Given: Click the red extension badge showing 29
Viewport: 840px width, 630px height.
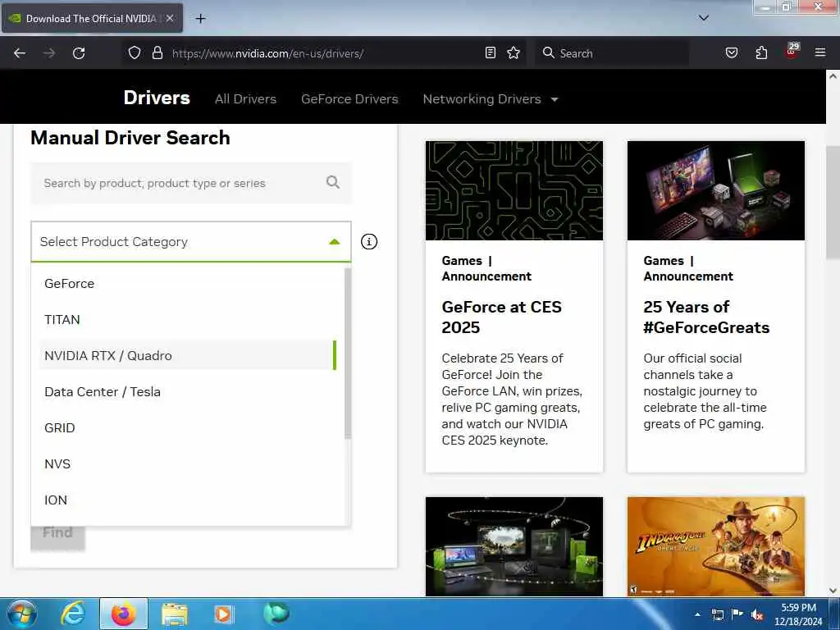Looking at the screenshot, I should pyautogui.click(x=792, y=50).
